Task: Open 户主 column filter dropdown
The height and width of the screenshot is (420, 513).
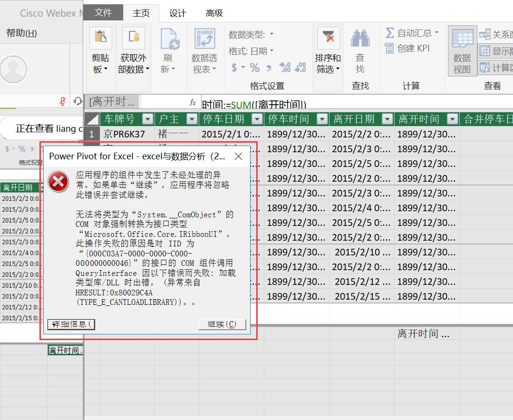Action: click(192, 119)
